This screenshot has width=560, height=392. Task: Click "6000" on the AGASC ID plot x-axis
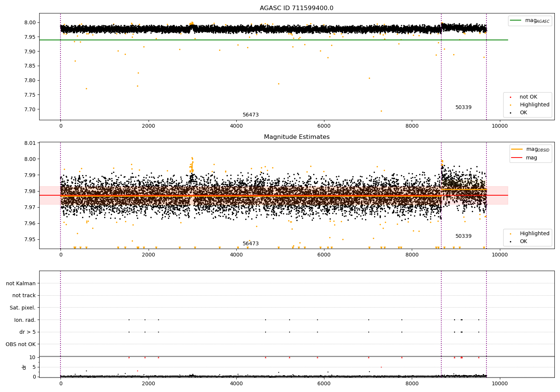tap(324, 126)
